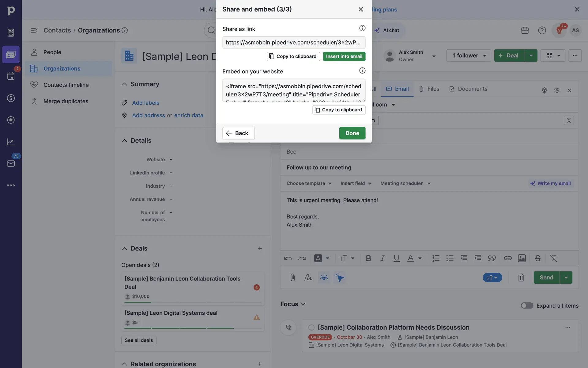The width and height of the screenshot is (588, 368).
Task: Toggle the Expand all items switch
Action: pyautogui.click(x=527, y=305)
